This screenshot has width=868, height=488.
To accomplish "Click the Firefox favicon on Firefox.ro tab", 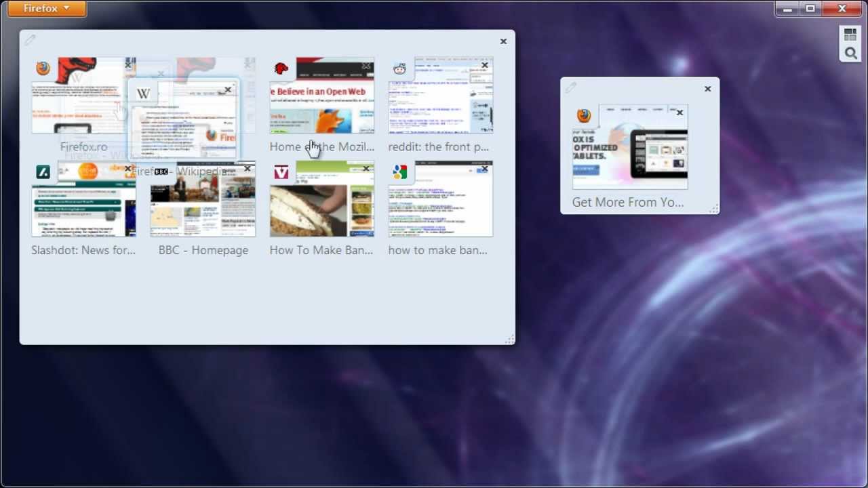I will click(43, 68).
